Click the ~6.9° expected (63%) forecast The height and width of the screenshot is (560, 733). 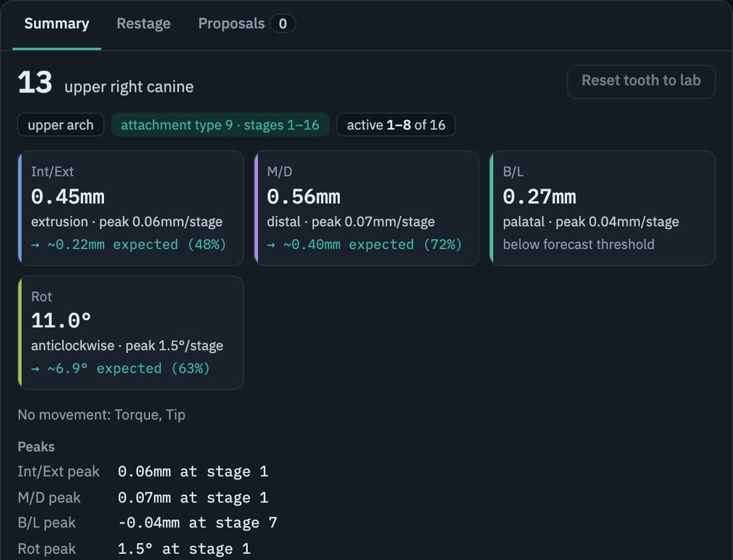tap(121, 368)
